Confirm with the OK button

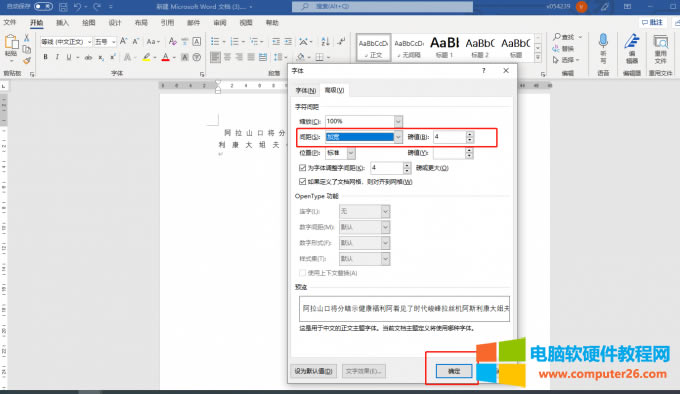coord(454,371)
